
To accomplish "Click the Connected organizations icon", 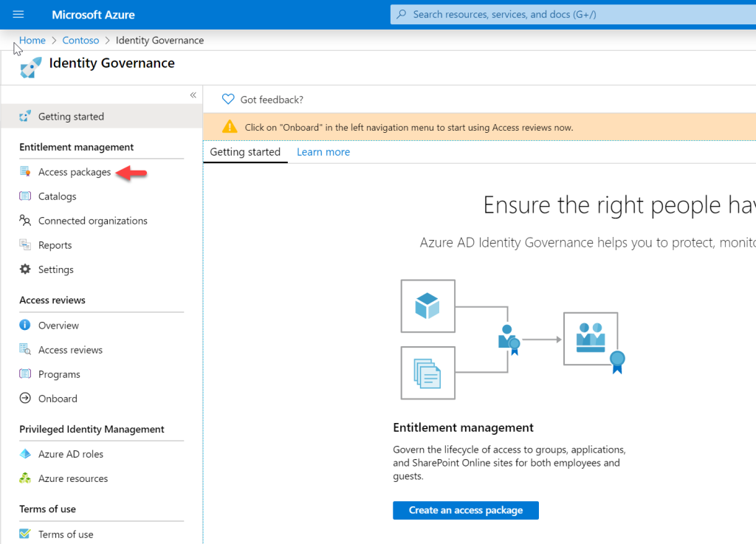I will click(25, 220).
